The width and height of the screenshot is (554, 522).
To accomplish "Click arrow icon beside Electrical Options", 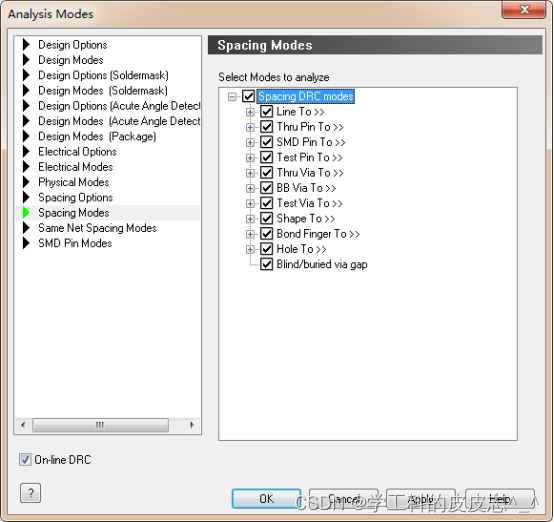I will tap(26, 151).
